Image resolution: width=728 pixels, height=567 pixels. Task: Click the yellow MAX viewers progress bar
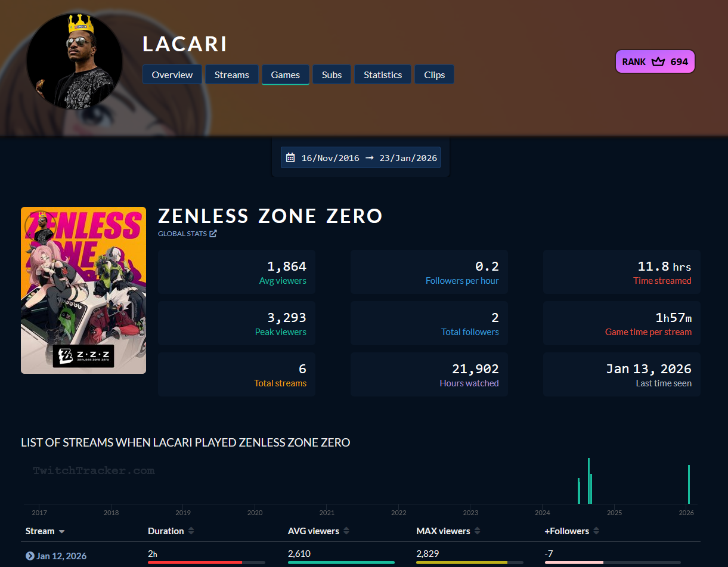click(461, 562)
